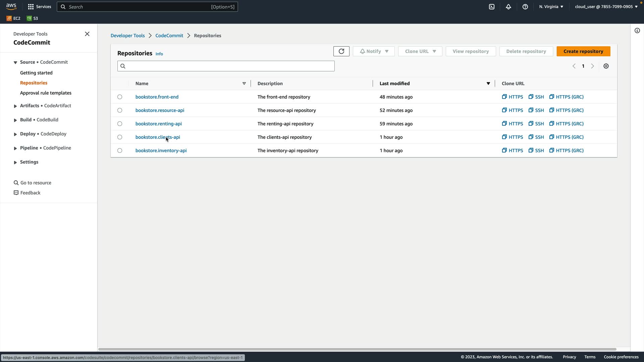
Task: Click the horizontal scrollbar at the bottom
Action: point(357,349)
